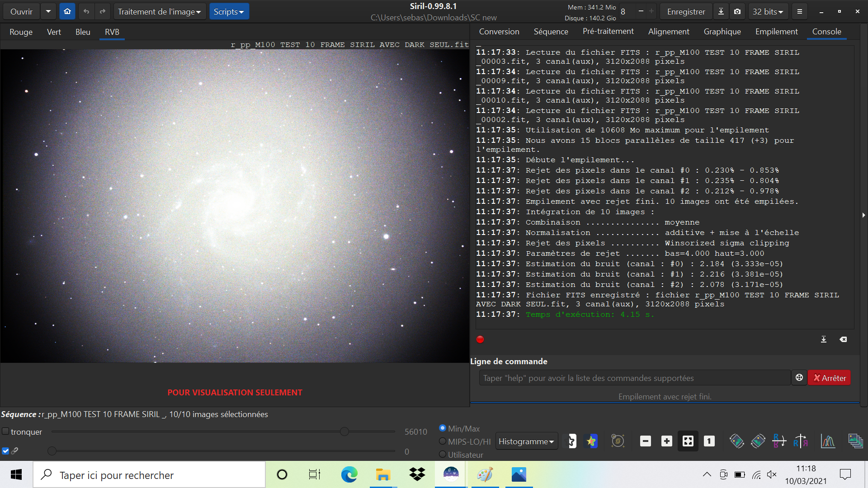The image size is (868, 488).
Task: Click zoom to fit icon
Action: point(688,441)
